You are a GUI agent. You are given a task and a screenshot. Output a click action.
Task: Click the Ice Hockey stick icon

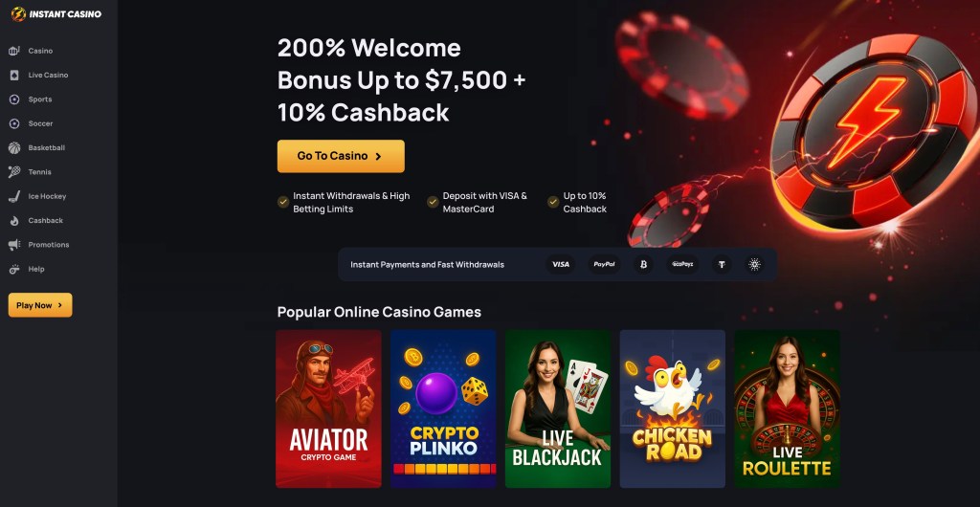13,196
